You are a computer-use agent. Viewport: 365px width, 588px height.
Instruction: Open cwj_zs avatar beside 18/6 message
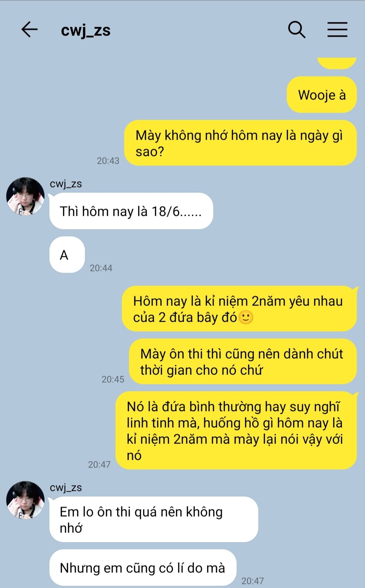(25, 196)
